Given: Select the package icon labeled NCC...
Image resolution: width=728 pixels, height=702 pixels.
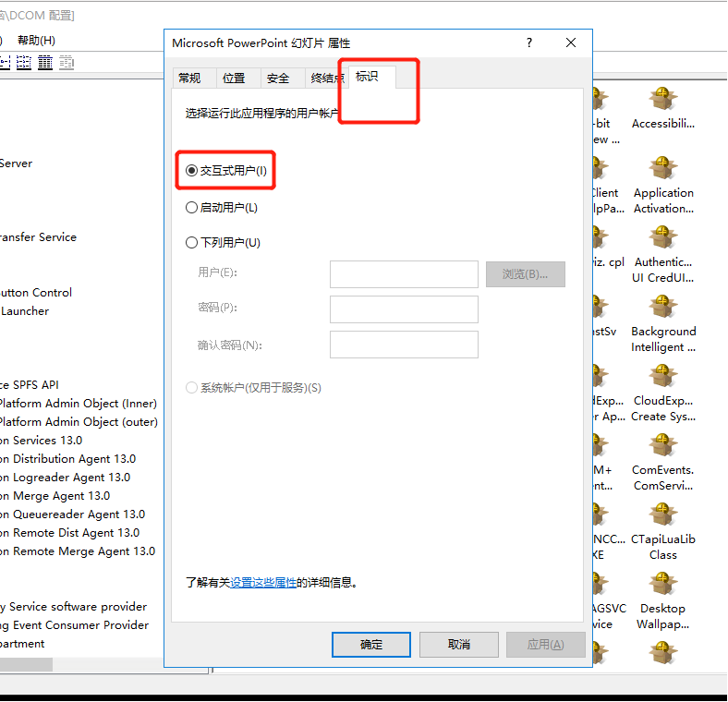Looking at the screenshot, I should coord(600,514).
